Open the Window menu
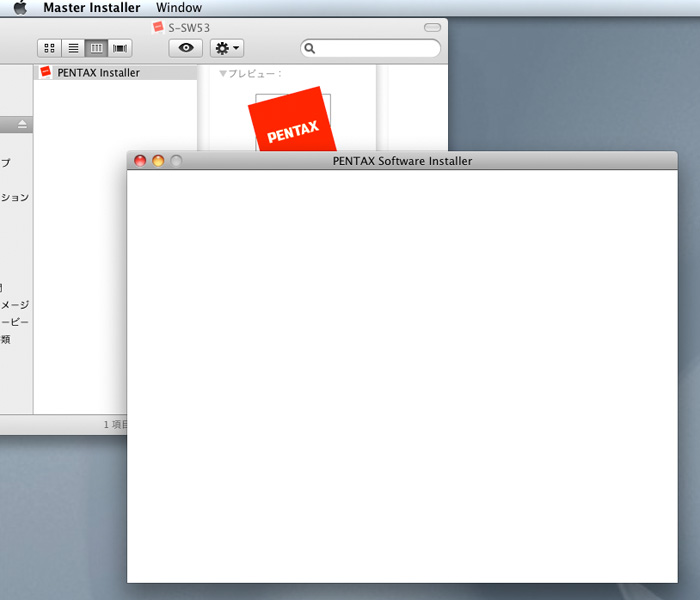This screenshot has height=600, width=700. (179, 8)
